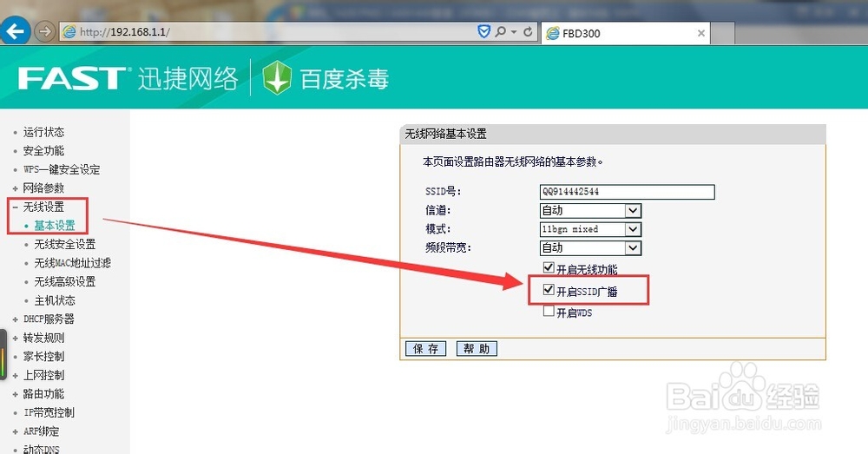Expand the DHCP服务器 menu
Image resolution: width=868 pixels, height=454 pixels.
(49, 319)
